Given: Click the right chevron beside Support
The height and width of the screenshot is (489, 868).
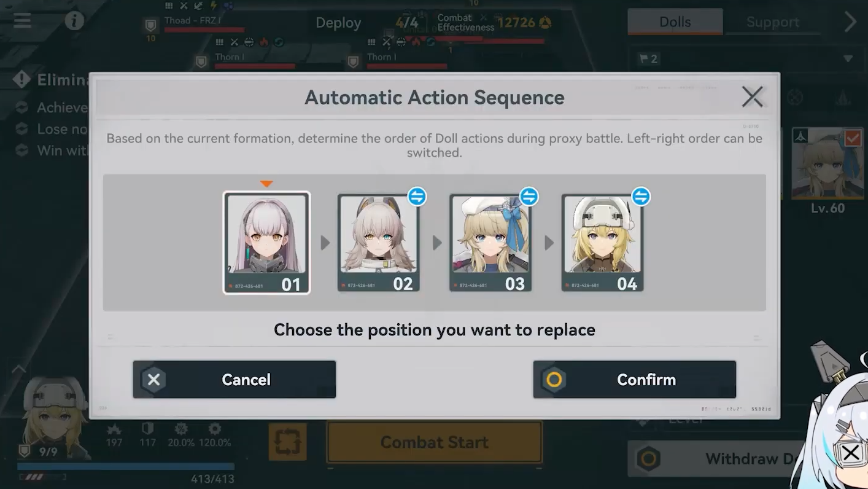Looking at the screenshot, I should click(850, 22).
